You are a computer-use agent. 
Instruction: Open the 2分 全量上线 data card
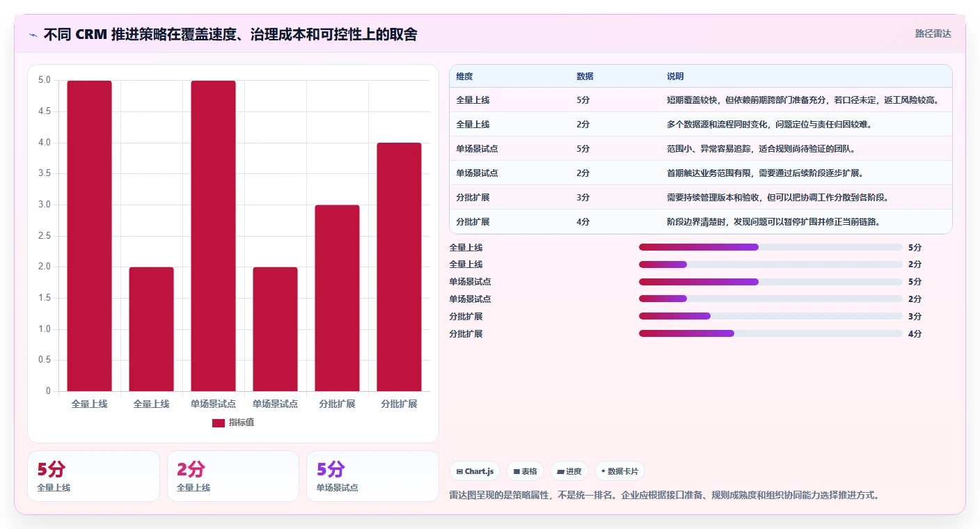pos(233,476)
